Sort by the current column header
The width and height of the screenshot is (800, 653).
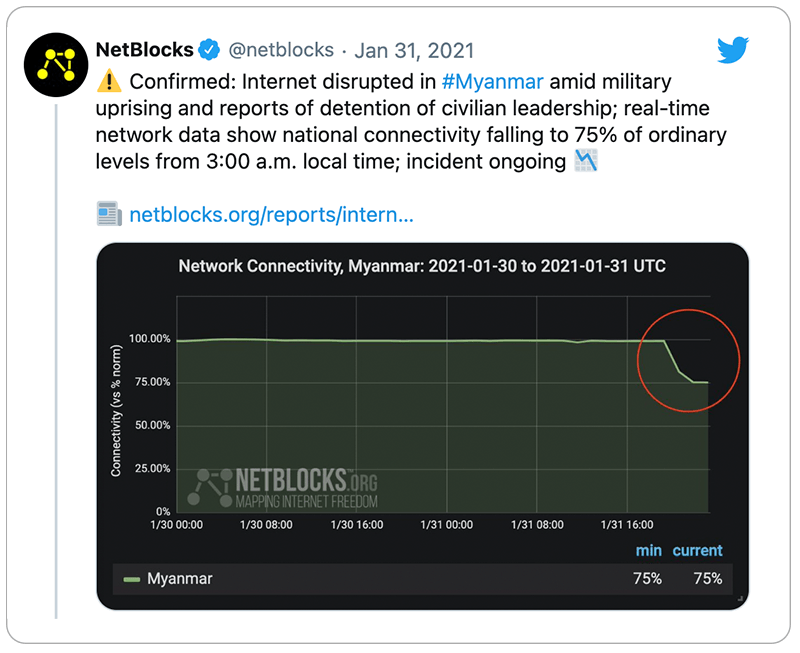[697, 550]
